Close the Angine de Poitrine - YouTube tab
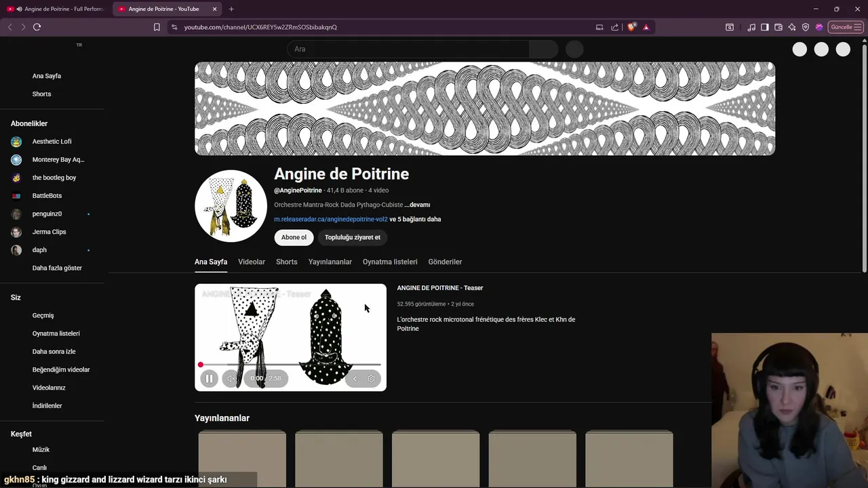Screen dimensions: 868x488 (x=215, y=9)
